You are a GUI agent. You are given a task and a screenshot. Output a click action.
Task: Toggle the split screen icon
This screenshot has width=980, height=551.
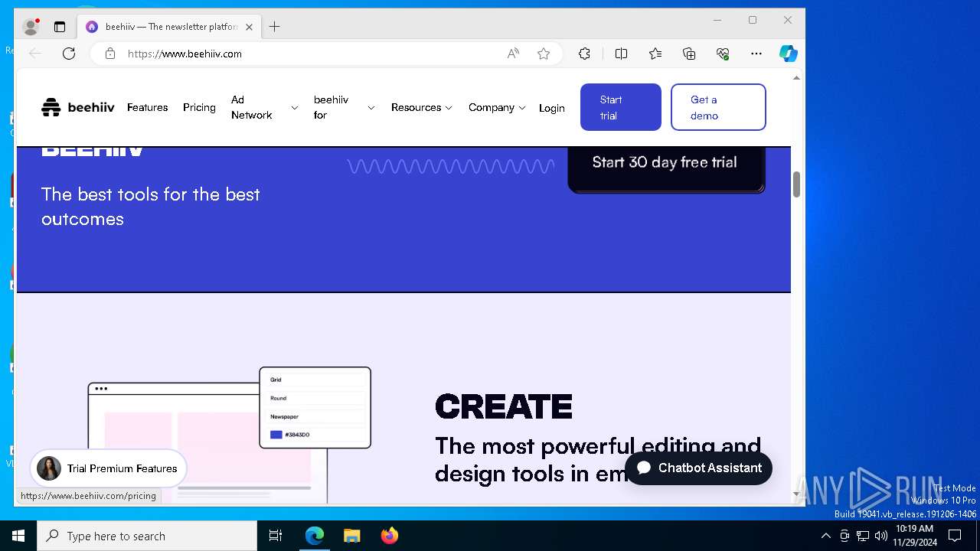click(621, 54)
